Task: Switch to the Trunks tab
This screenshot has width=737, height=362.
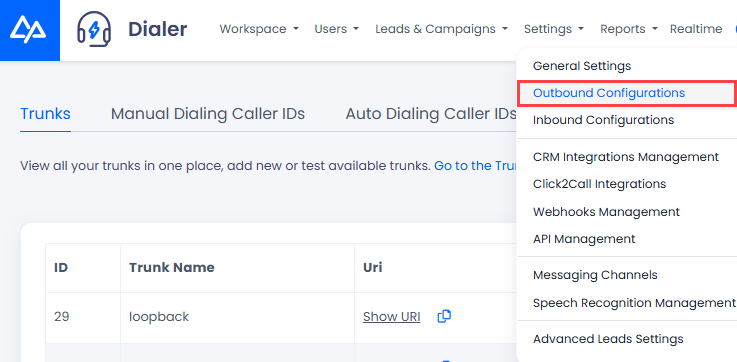Action: pyautogui.click(x=46, y=114)
